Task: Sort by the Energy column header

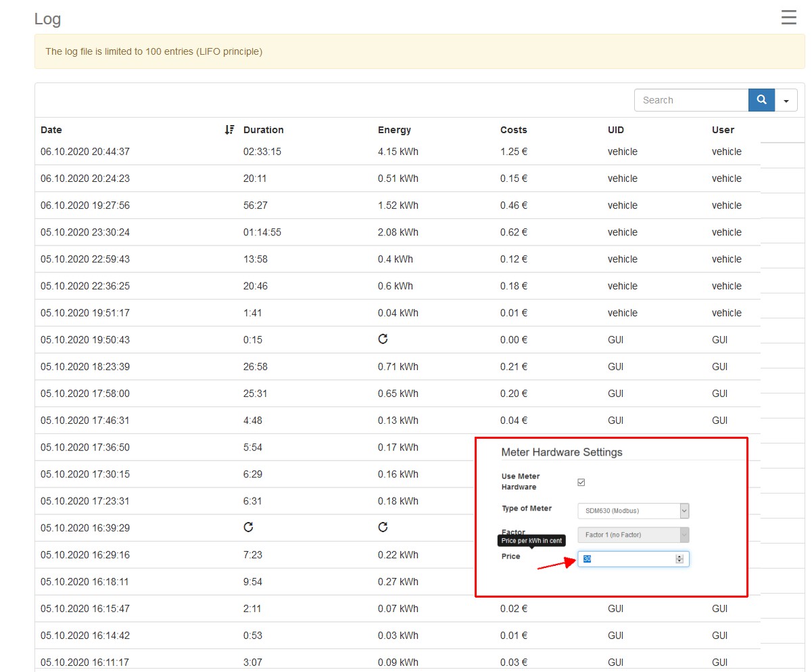Action: (394, 130)
